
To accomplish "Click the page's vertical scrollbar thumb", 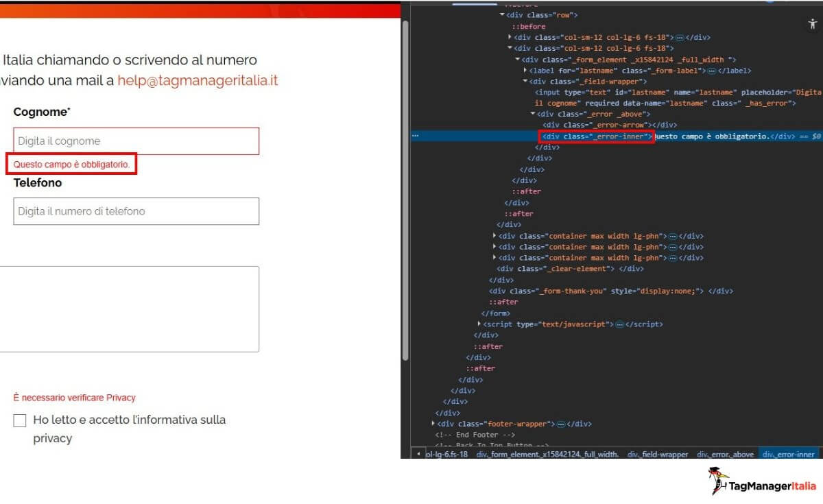I will pyautogui.click(x=405, y=185).
